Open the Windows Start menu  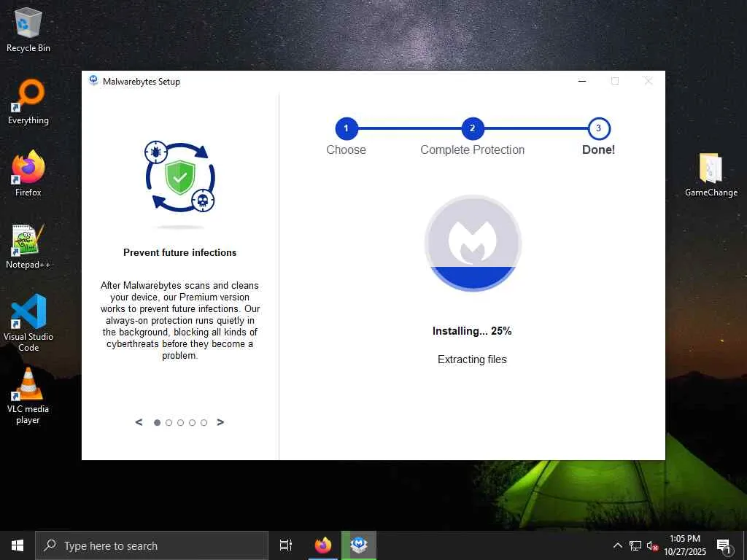pos(18,545)
